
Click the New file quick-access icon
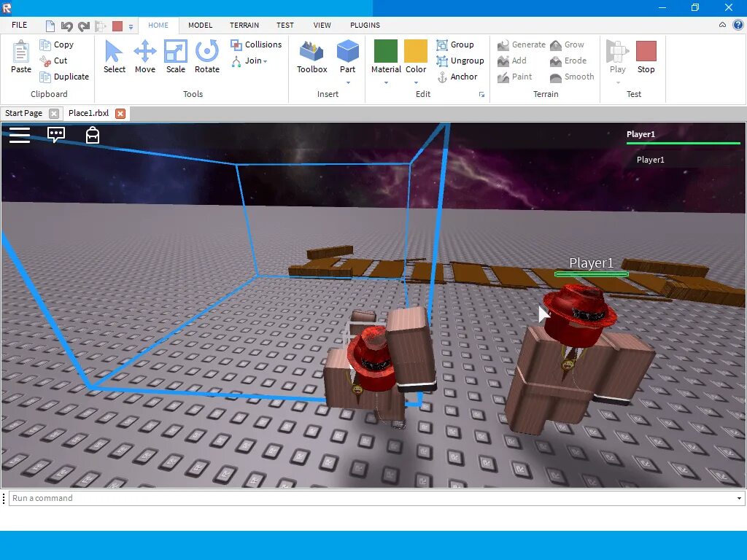pos(50,26)
